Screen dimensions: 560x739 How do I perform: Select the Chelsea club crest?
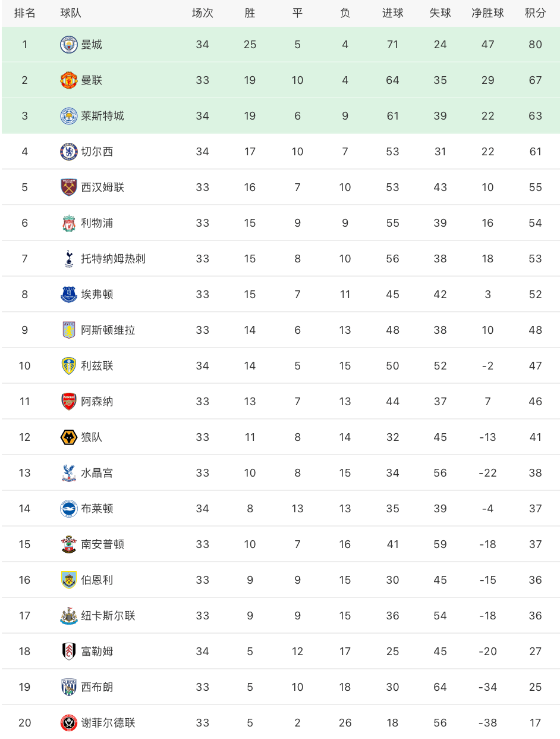69,152
